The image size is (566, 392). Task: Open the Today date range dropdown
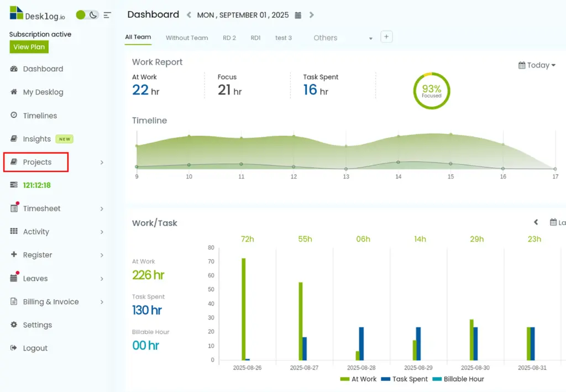click(x=537, y=65)
